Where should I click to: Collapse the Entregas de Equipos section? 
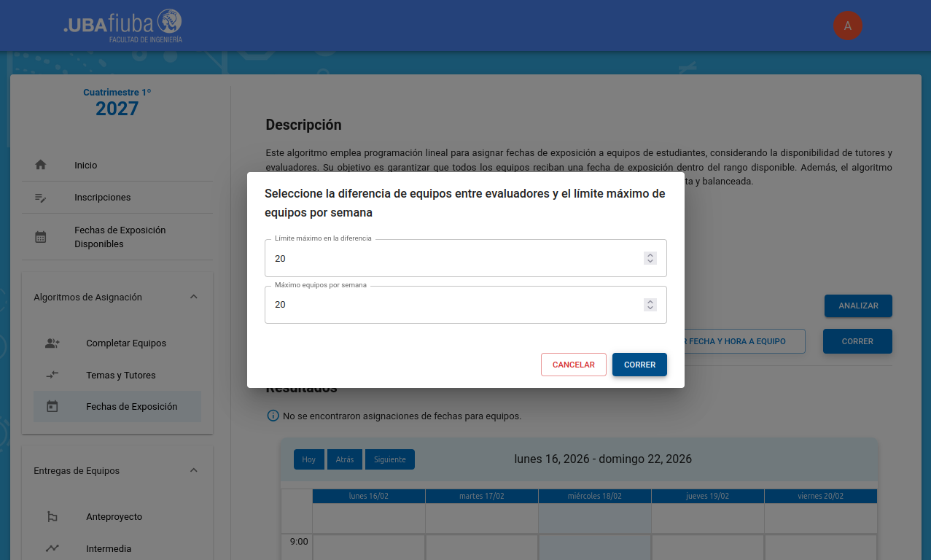pyautogui.click(x=193, y=470)
